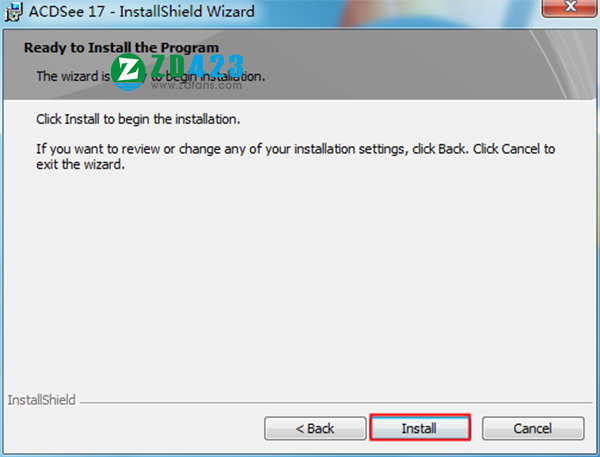Click the 'Click Install to begin the installation' line

coord(138,119)
